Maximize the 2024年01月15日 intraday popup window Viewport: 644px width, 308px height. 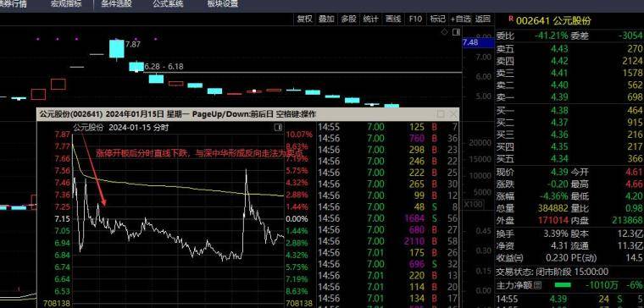click(x=441, y=114)
